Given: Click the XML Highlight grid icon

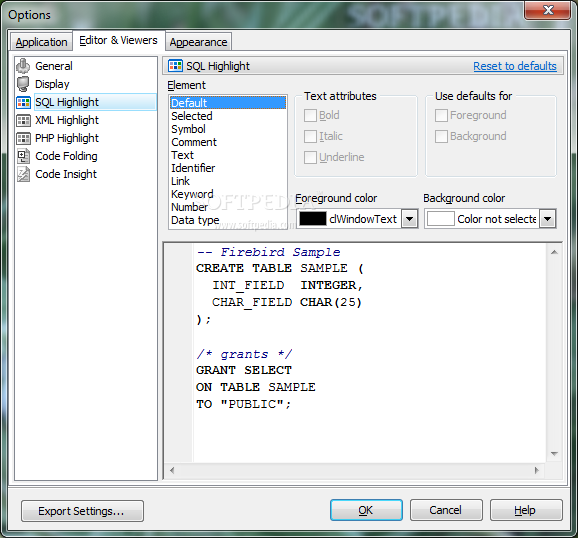Looking at the screenshot, I should click(x=23, y=120).
